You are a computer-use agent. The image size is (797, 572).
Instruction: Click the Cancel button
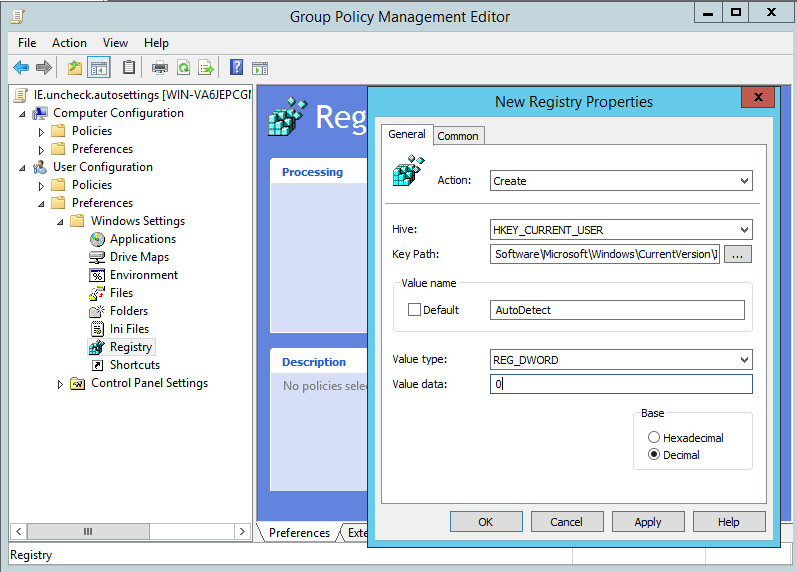click(567, 522)
